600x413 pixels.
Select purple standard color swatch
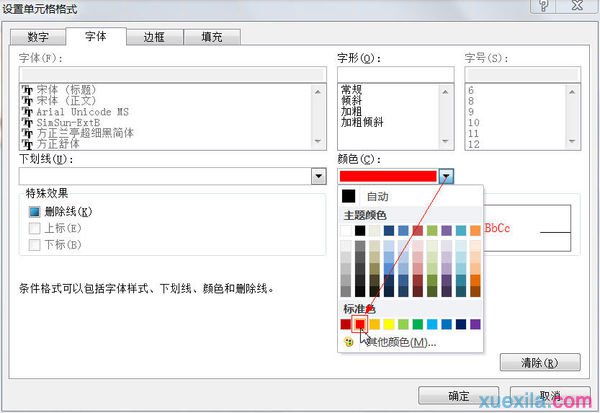[x=475, y=324]
